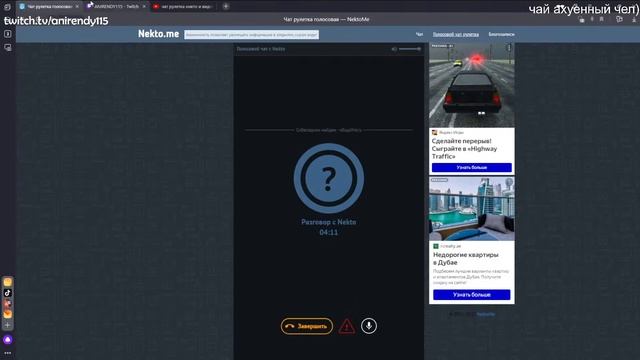Click the Nekto.me footer link below ads

pyautogui.click(x=486, y=314)
